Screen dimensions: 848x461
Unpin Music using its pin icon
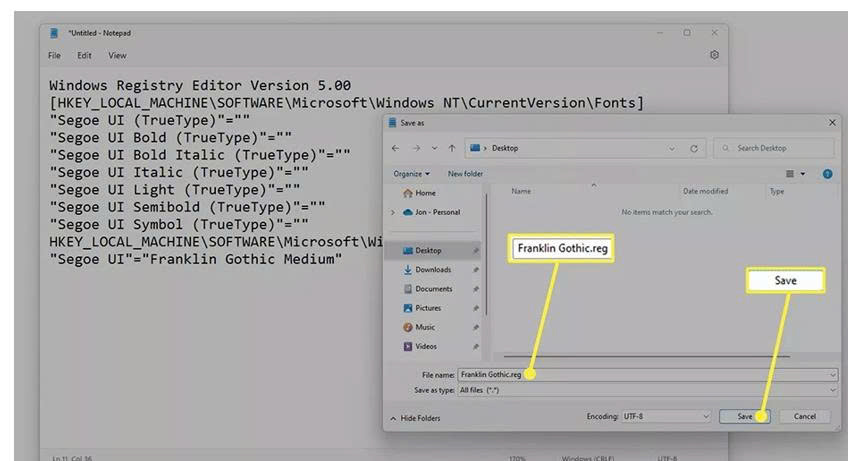475,327
